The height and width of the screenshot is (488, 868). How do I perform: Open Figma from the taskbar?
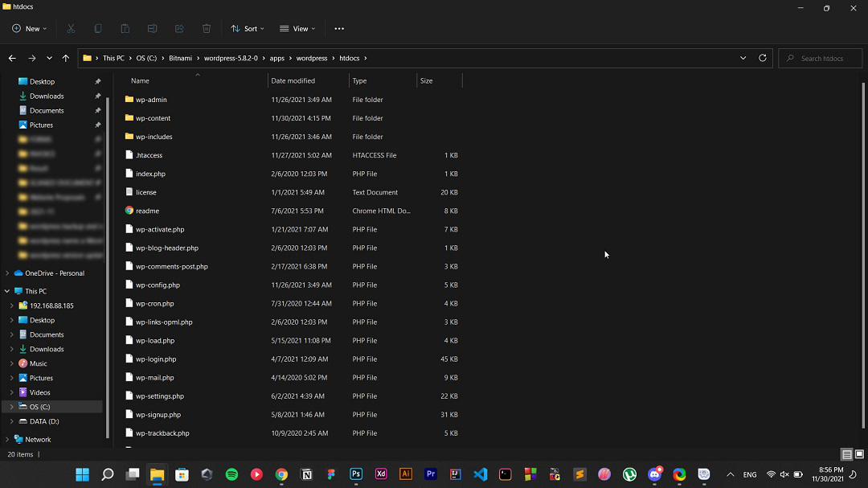pos(331,474)
